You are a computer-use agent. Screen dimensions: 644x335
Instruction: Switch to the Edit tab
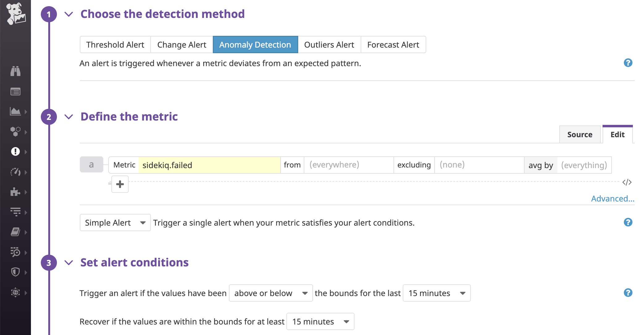(x=617, y=134)
